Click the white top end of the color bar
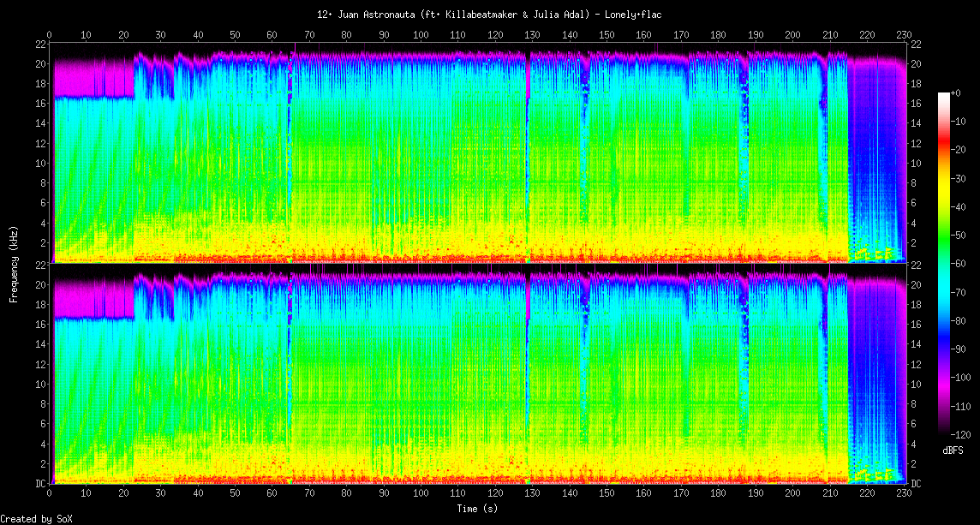Viewport: 980px width, 525px height. (x=944, y=95)
